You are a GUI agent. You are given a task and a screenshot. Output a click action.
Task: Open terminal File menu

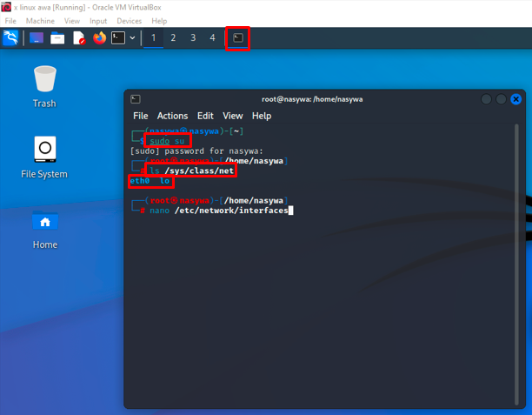141,116
